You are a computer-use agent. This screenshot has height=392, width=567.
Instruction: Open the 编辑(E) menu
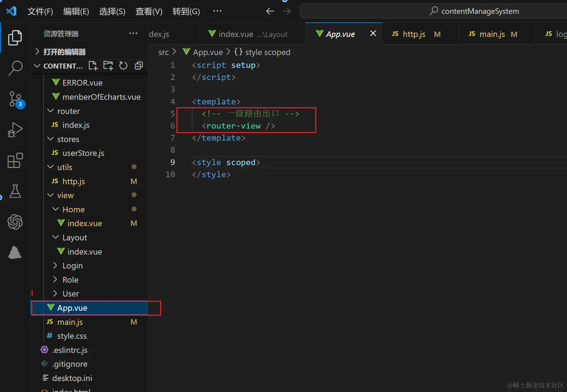click(x=76, y=11)
